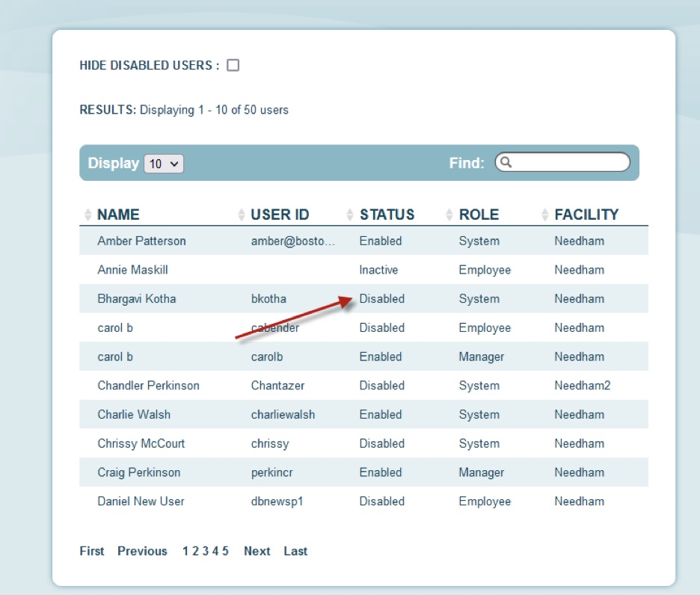Viewport: 700px width, 595px height.
Task: Click the USER ID column header text
Action: pyautogui.click(x=280, y=215)
